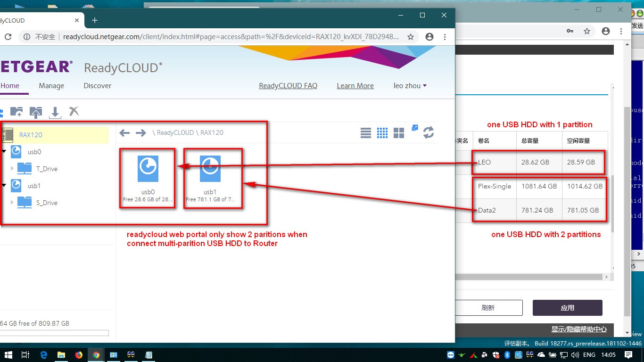Image resolution: width=644 pixels, height=362 pixels.
Task: Refresh the file listing with the refresh icon
Action: click(x=428, y=132)
